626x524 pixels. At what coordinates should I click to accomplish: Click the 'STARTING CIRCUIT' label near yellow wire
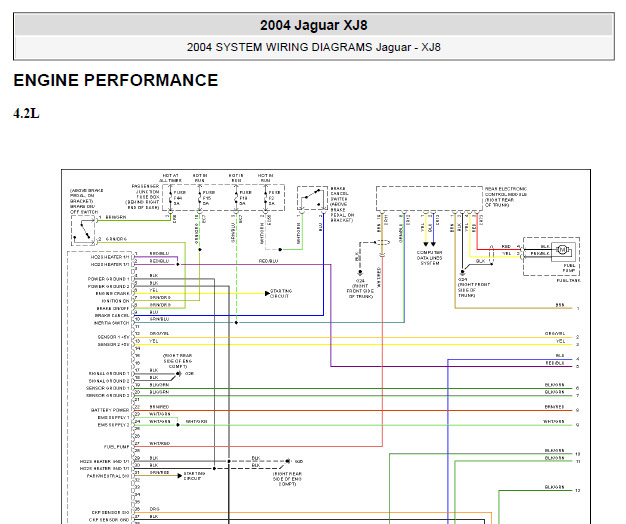pyautogui.click(x=281, y=293)
